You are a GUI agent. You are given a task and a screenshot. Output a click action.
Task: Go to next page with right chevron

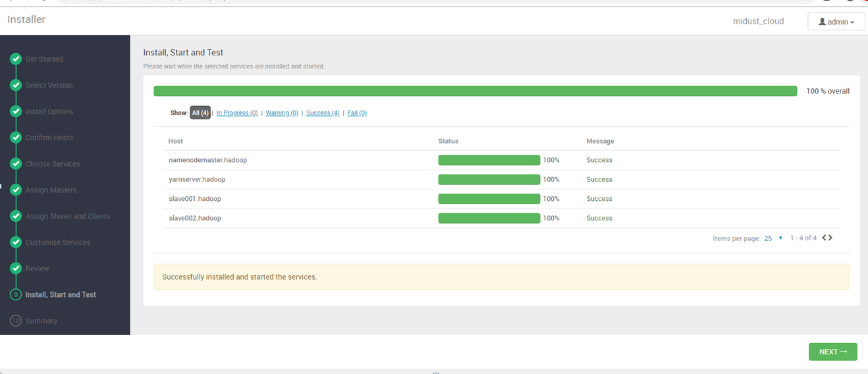coord(830,238)
